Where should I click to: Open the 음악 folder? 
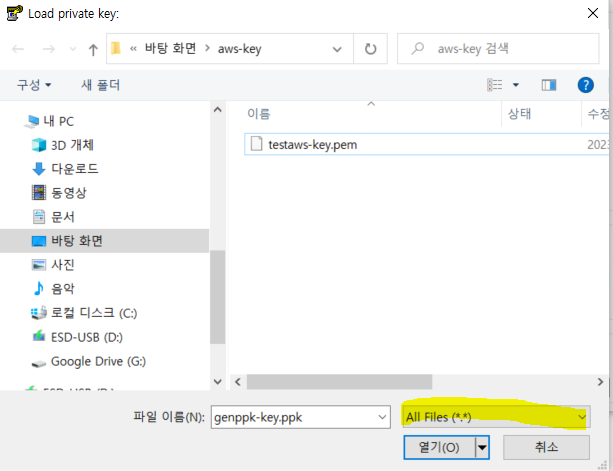click(x=53, y=288)
